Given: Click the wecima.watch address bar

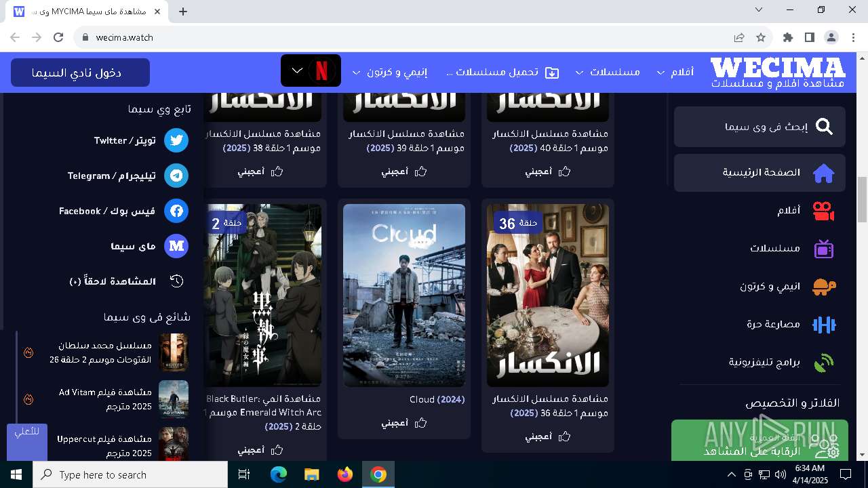Looking at the screenshot, I should pos(407,37).
